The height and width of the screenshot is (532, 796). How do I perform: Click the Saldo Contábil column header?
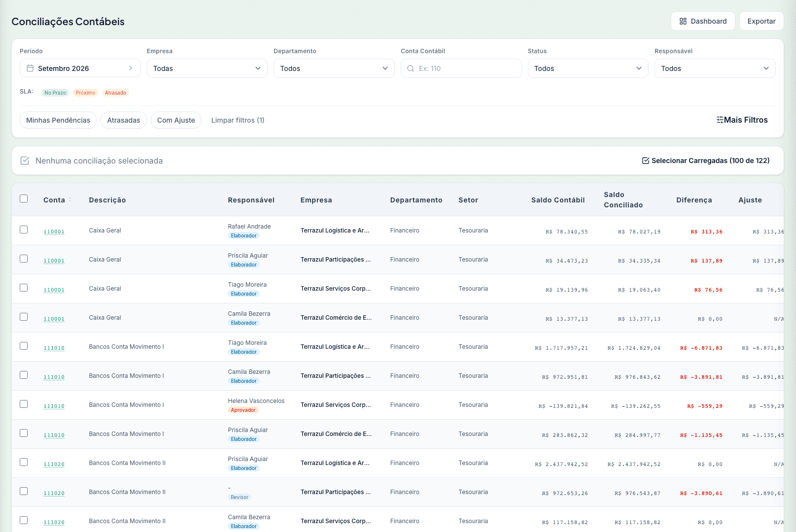click(x=558, y=200)
